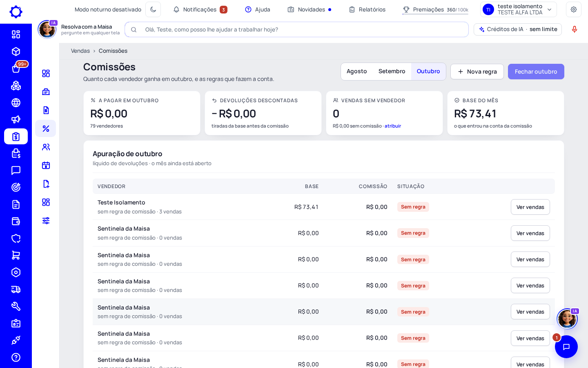Click the wrench tools icon in sidebar

pos(16,306)
